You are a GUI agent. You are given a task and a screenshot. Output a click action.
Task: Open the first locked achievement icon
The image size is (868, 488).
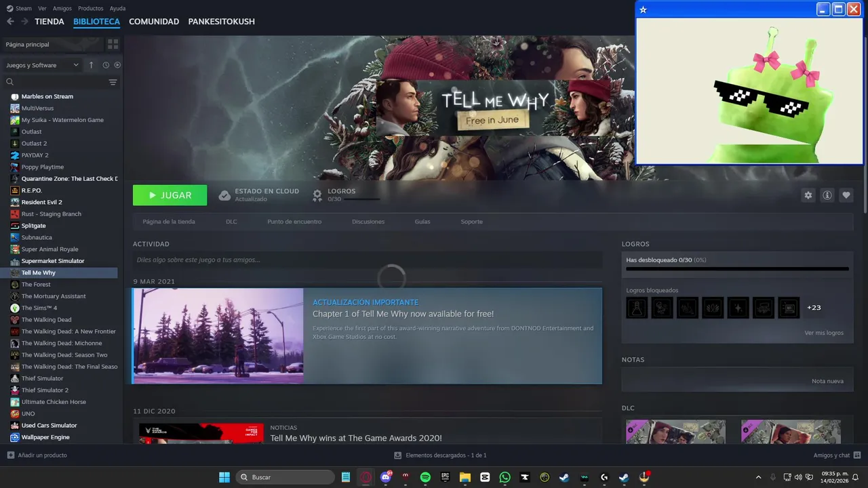point(637,308)
